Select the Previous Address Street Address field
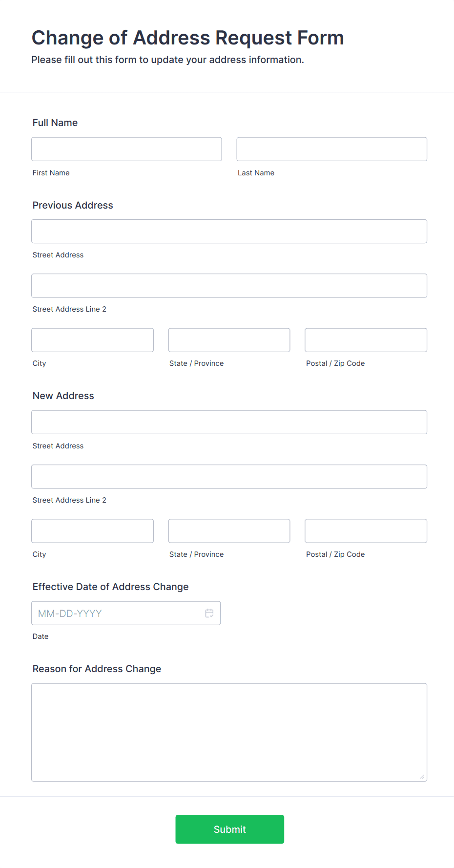Viewport: 454px width, 868px height. click(229, 231)
